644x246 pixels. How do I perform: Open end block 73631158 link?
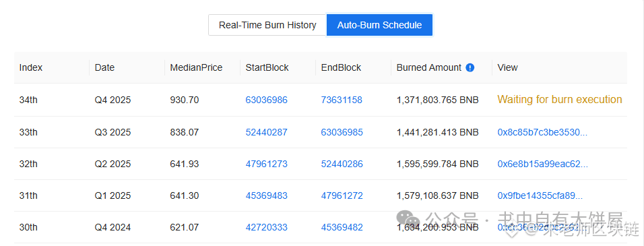pos(342,100)
